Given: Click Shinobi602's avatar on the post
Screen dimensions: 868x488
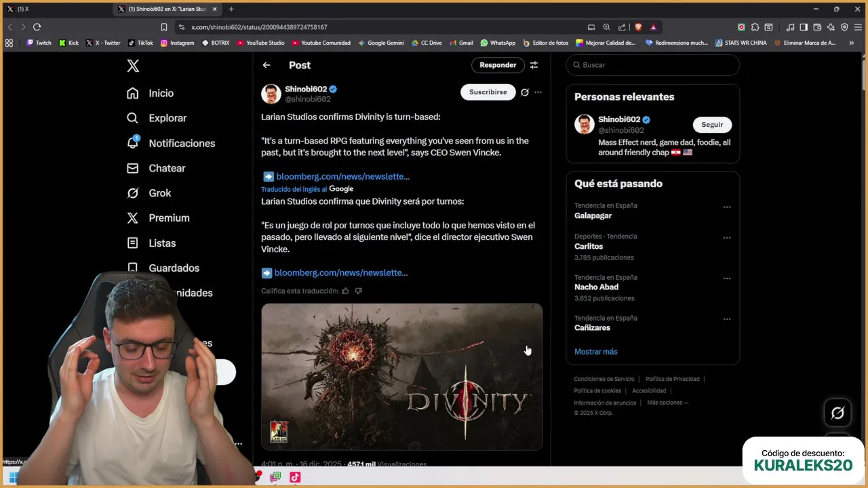Looking at the screenshot, I should pyautogui.click(x=271, y=94).
